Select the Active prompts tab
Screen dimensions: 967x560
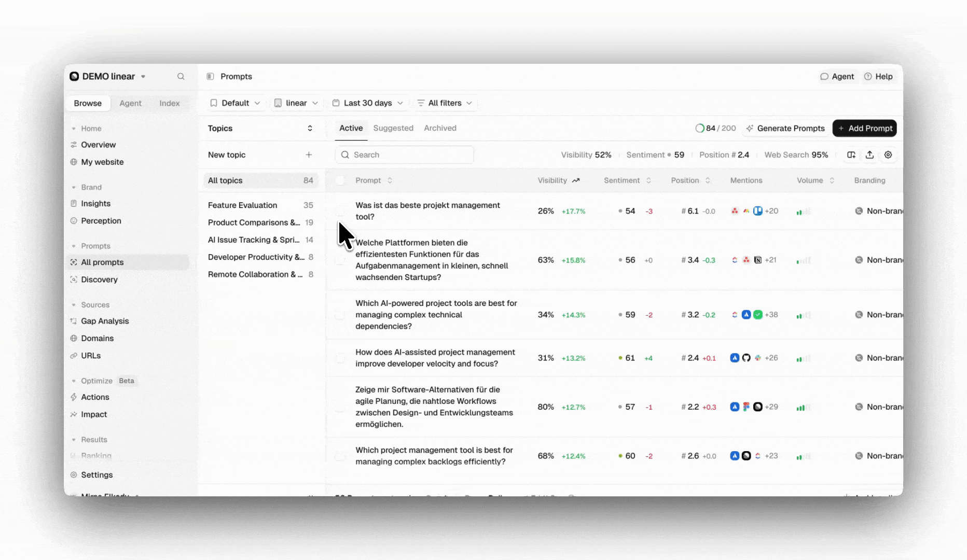click(x=351, y=128)
